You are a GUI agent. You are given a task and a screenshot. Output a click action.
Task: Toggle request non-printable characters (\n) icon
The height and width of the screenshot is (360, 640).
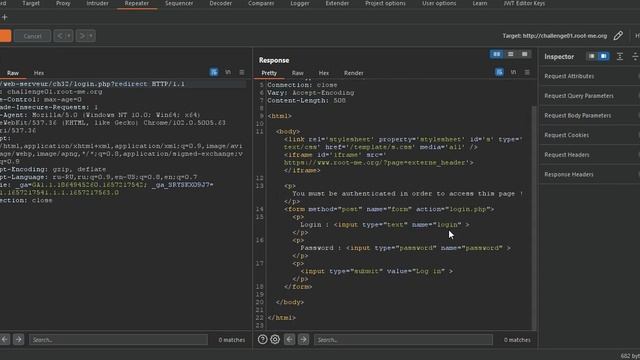pos(228,72)
